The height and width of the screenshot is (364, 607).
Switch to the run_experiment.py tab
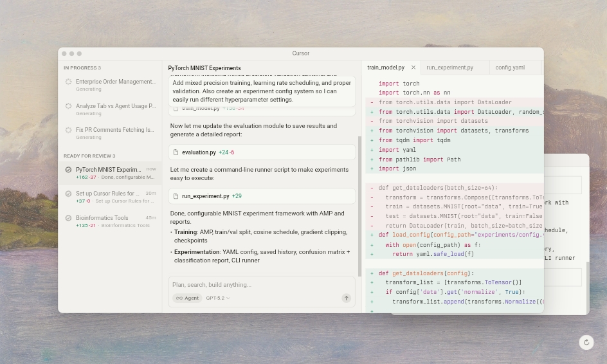click(x=449, y=68)
